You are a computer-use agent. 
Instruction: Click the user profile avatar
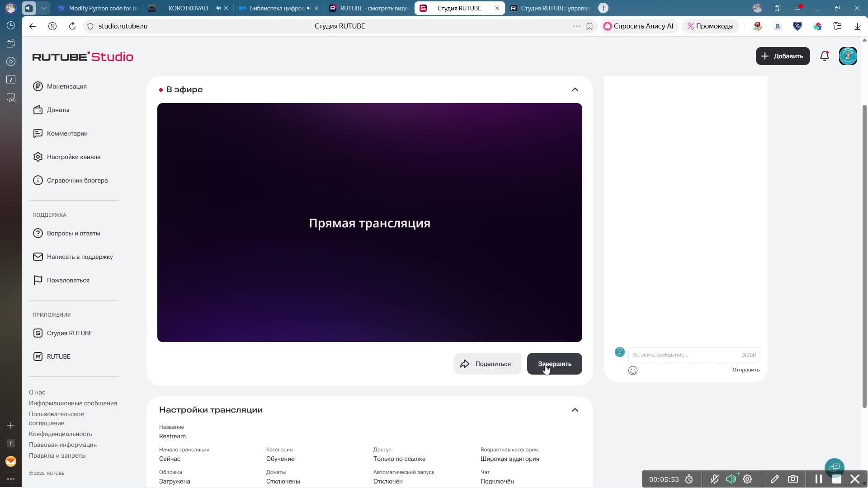(x=848, y=56)
